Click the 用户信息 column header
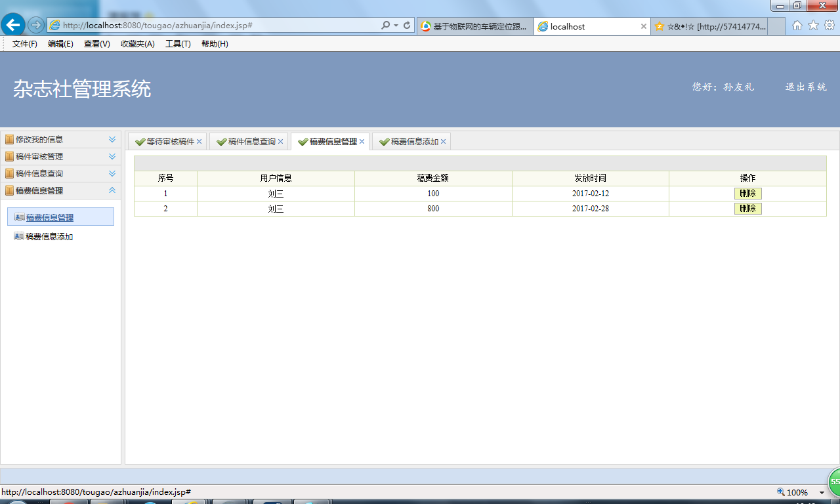 point(276,178)
